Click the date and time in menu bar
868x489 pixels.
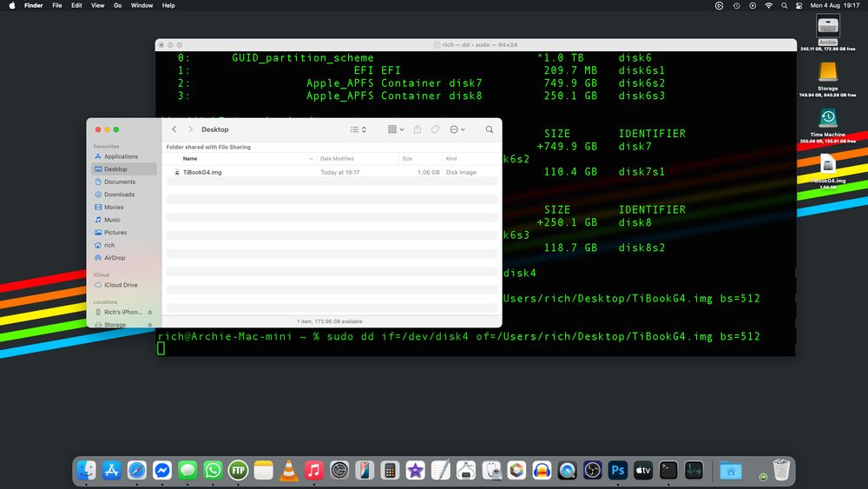[835, 5]
